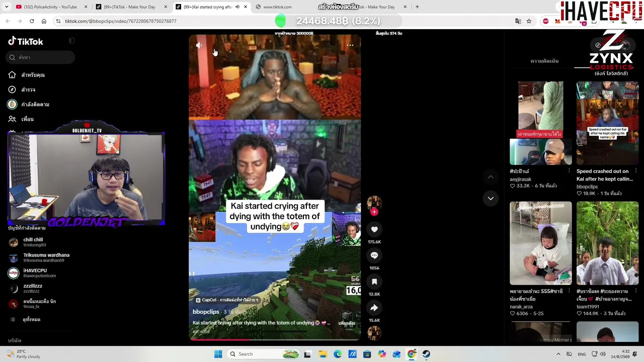
Task: View site information icon in address bar
Action: pos(58,21)
